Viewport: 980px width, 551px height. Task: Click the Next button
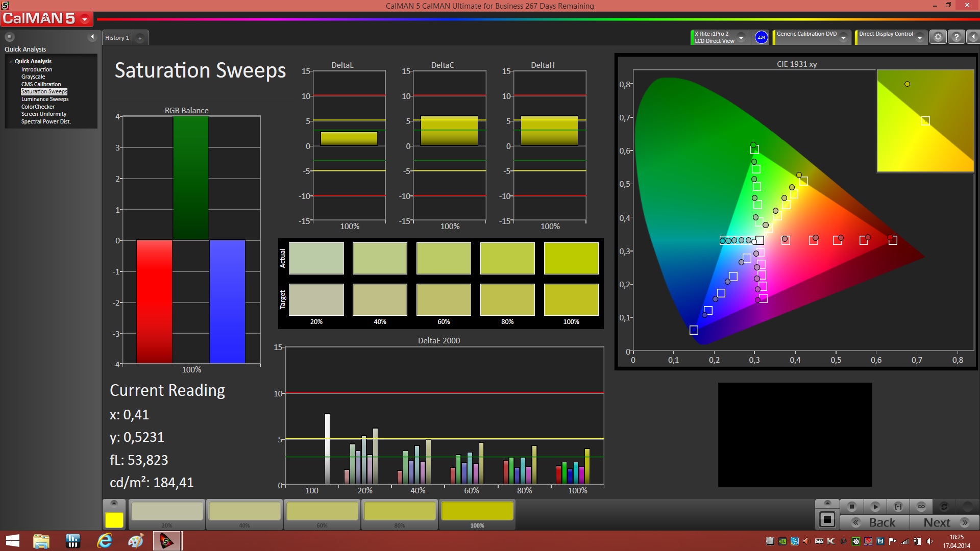[x=945, y=522]
